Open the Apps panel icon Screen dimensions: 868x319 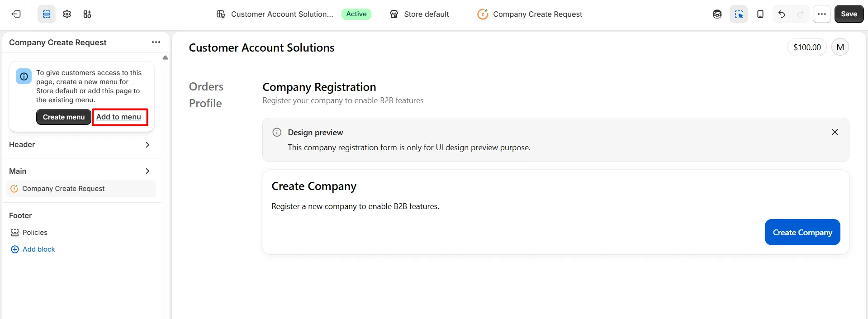tap(87, 14)
